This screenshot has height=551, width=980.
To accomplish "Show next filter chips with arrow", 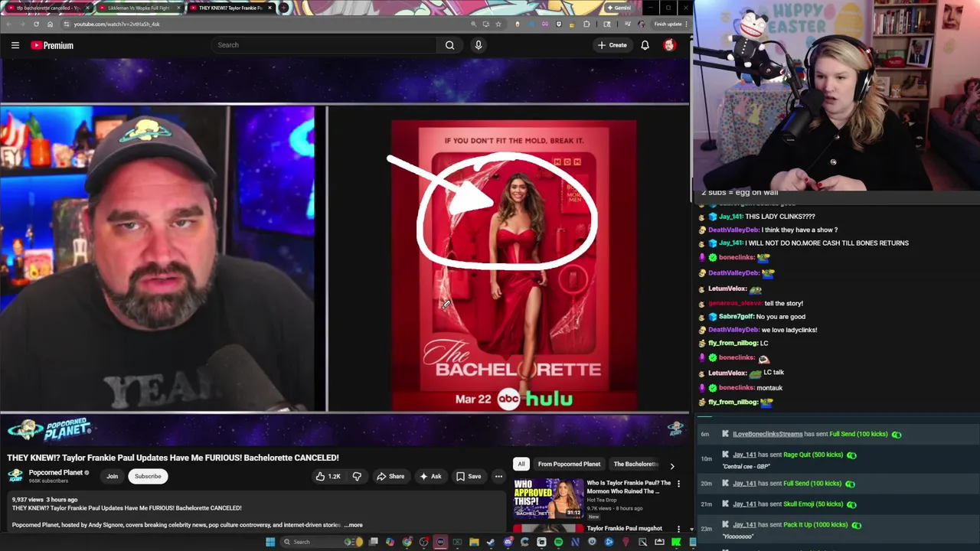I will (x=672, y=465).
